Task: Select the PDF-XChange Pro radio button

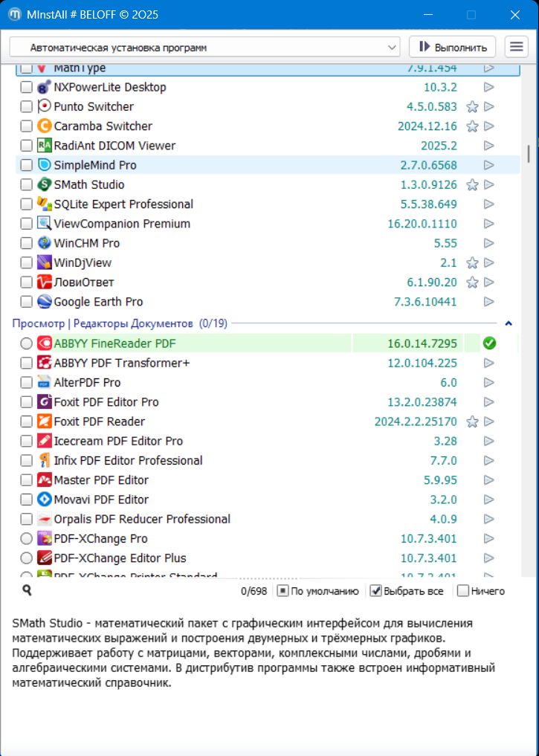Action: click(x=27, y=539)
